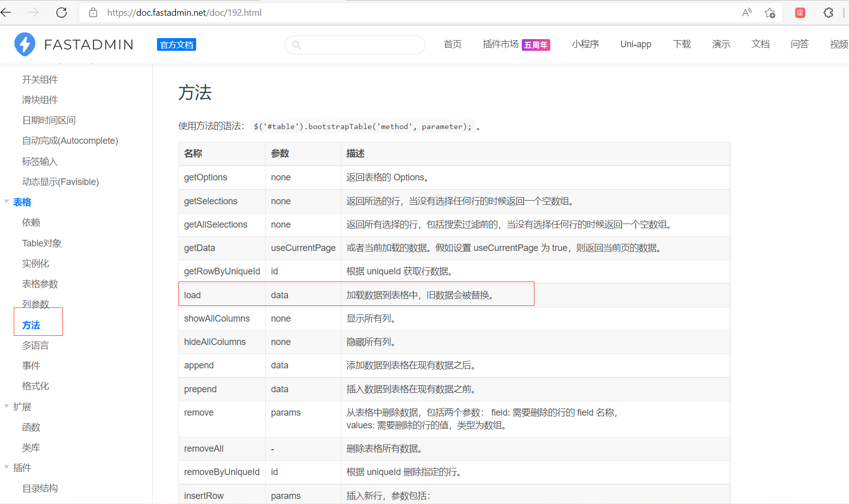Open the 目录结构 page under 插件
The image size is (849, 504).
coord(40,488)
